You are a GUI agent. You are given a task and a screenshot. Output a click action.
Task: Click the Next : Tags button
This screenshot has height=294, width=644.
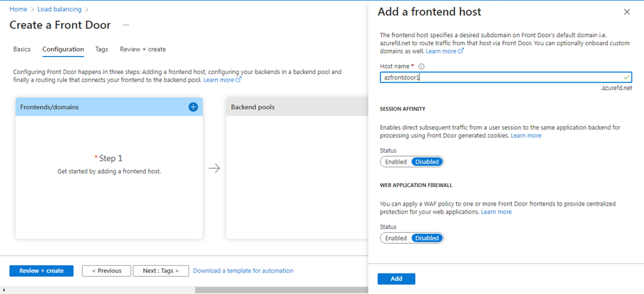pos(160,271)
